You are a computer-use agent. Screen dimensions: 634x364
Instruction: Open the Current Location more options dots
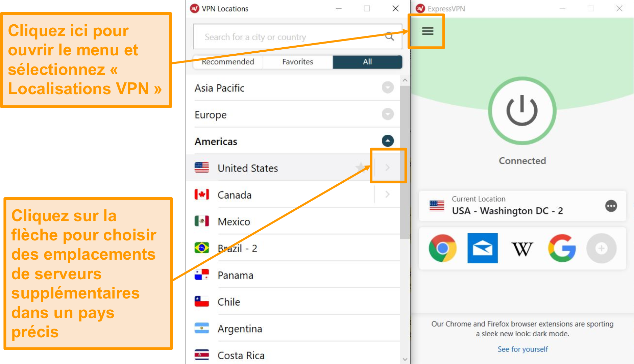611,206
